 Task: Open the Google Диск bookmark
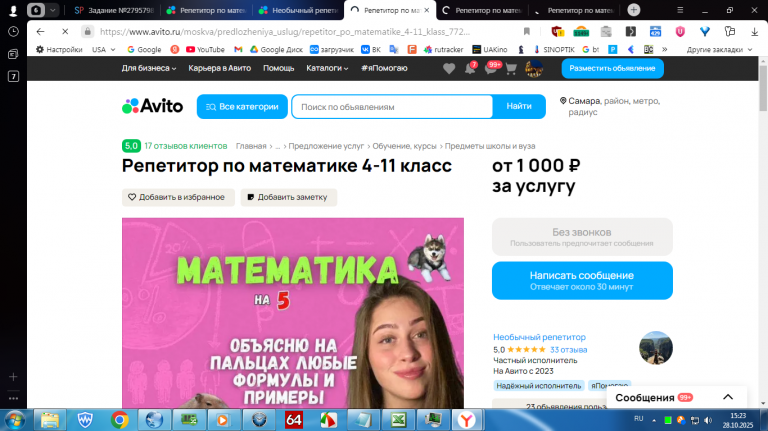tap(276, 49)
